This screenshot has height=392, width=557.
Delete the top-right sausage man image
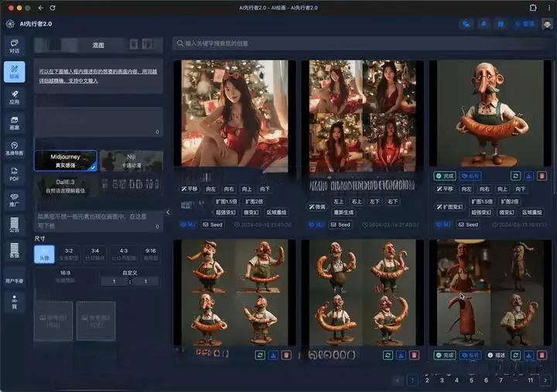coord(542,176)
